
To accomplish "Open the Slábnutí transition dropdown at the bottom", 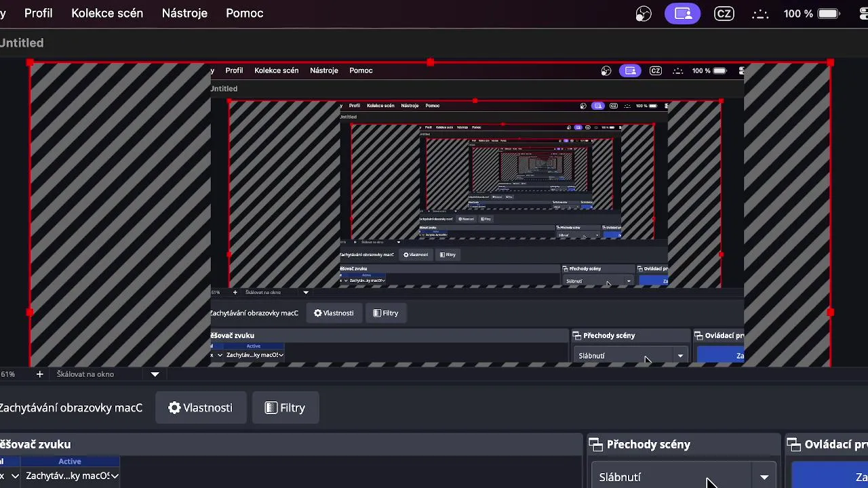I will coord(684,476).
